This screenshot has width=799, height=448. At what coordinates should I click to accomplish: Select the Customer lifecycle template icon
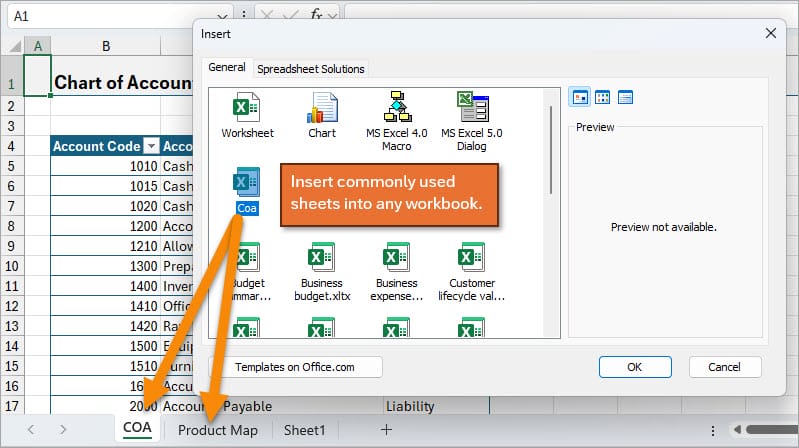tap(471, 257)
